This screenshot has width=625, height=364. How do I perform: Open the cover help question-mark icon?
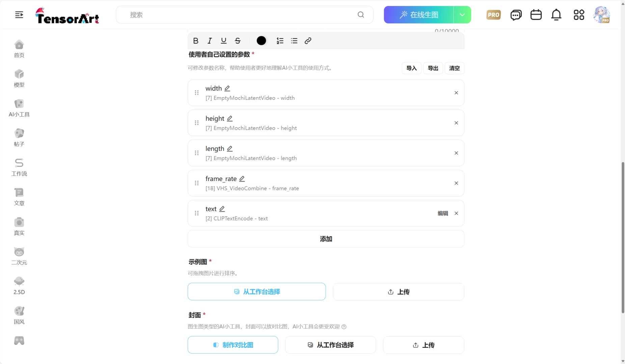344,327
